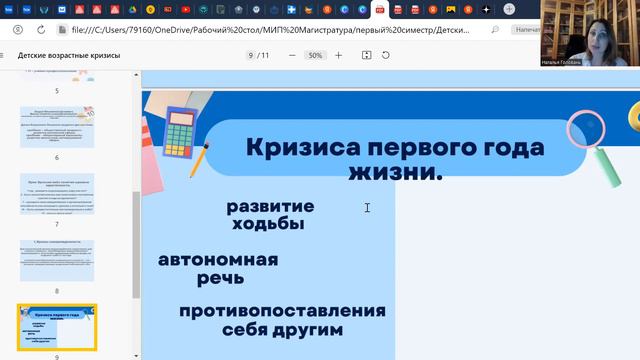Click the text противопоставления себя другим
The width and height of the screenshot is (640, 360).
[x=282, y=320]
